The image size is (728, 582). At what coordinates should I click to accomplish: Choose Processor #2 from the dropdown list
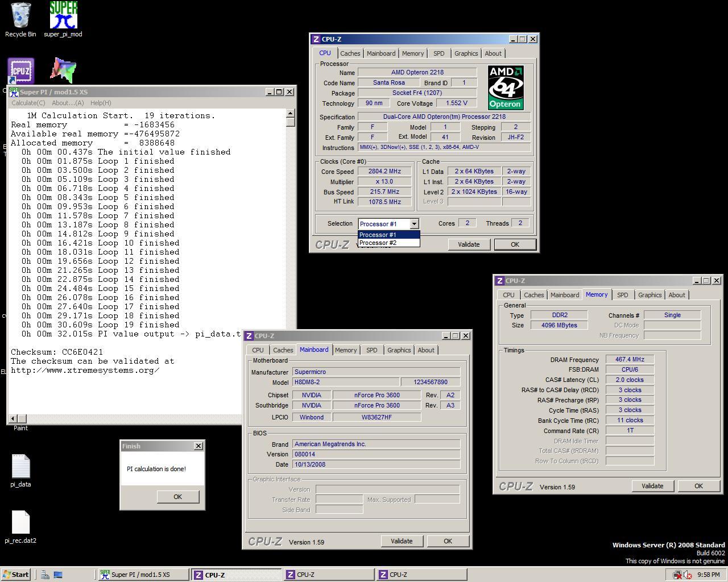coord(389,243)
